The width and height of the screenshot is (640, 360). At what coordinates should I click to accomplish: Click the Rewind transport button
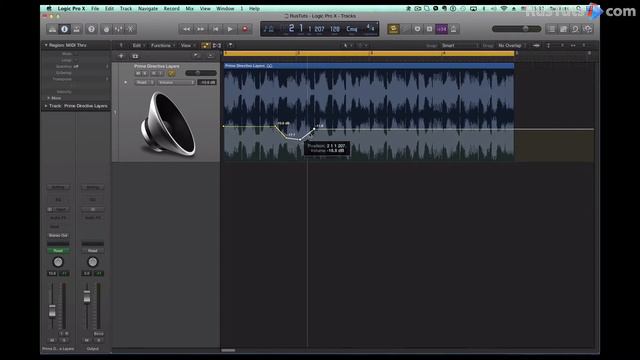coord(186,29)
